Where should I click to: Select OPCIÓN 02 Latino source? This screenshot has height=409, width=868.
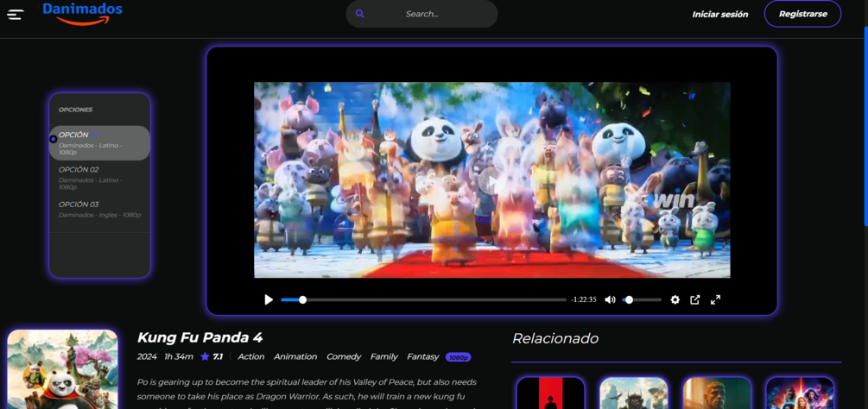[99, 178]
